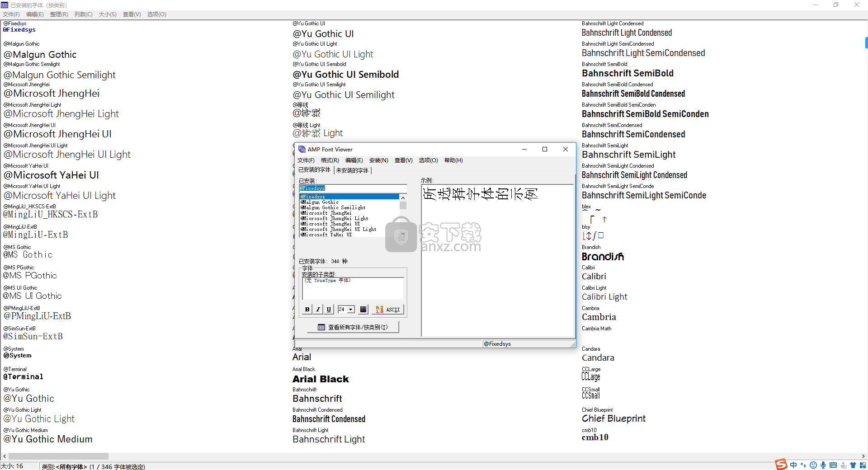Click installed list scroll-up arrow
The image size is (868, 470).
click(x=403, y=198)
